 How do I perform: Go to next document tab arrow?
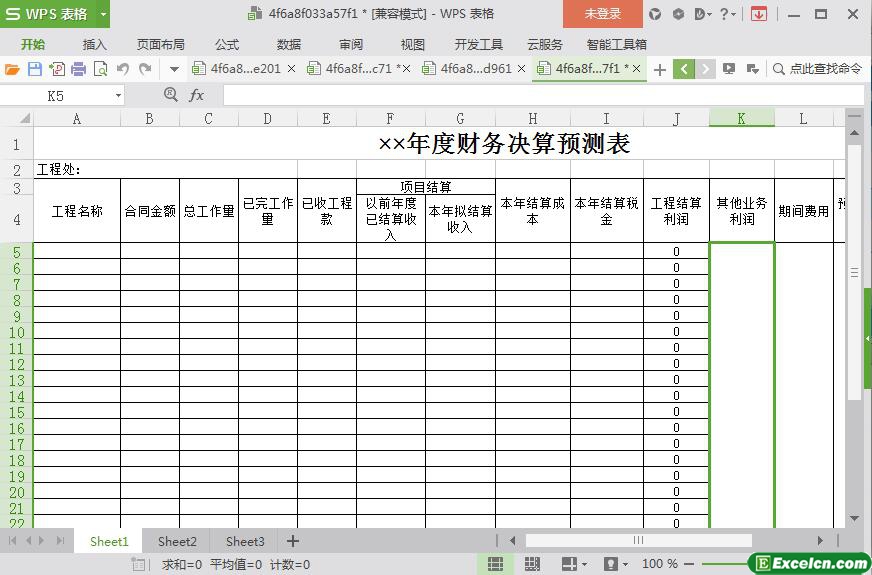[705, 69]
